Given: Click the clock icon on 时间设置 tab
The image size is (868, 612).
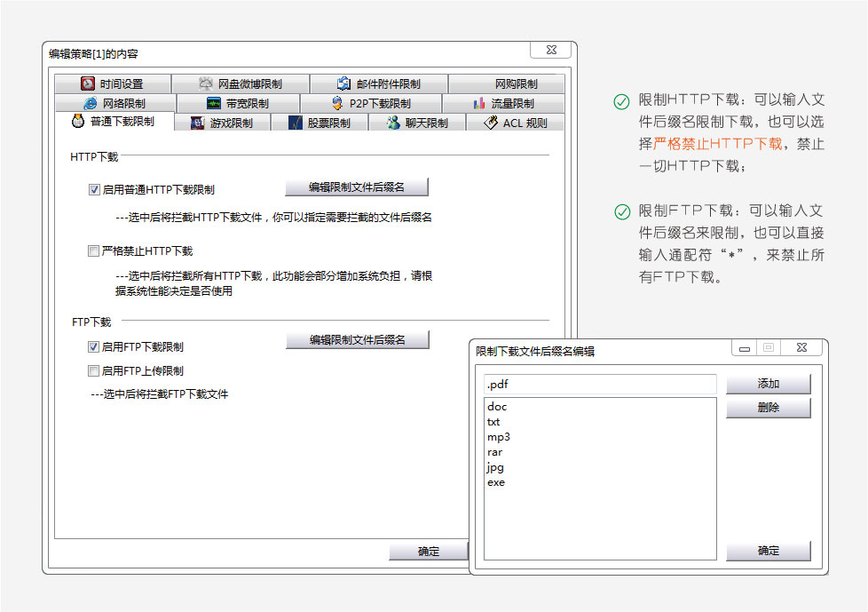Looking at the screenshot, I should coord(88,84).
